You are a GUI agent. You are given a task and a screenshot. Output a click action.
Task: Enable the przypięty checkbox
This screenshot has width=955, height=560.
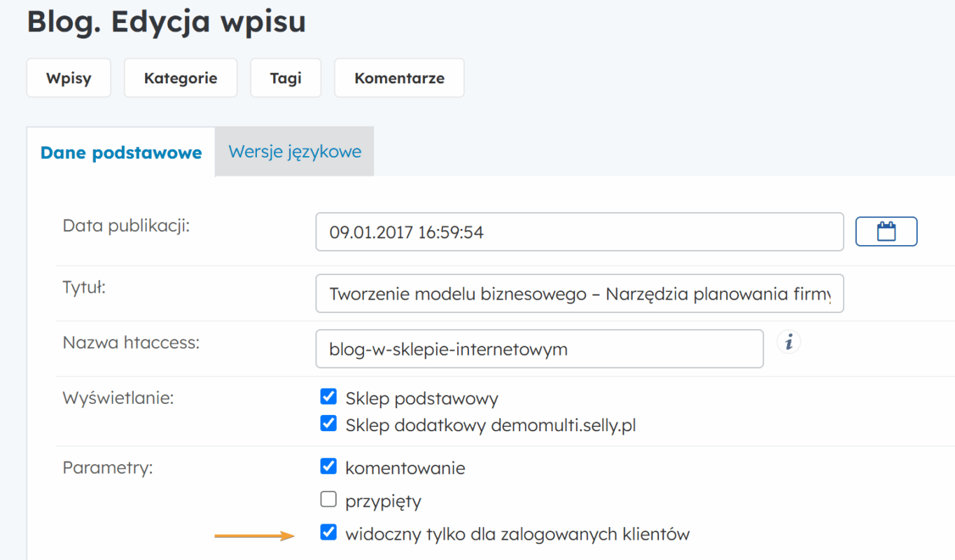[328, 500]
